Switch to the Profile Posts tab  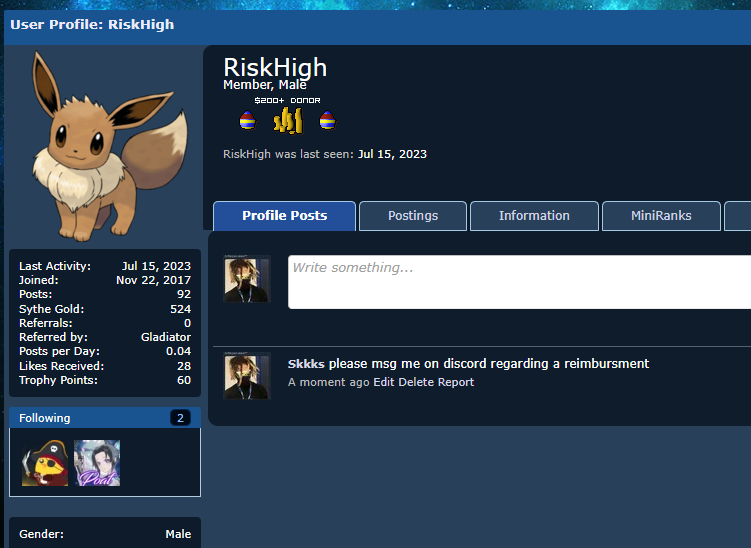point(284,216)
